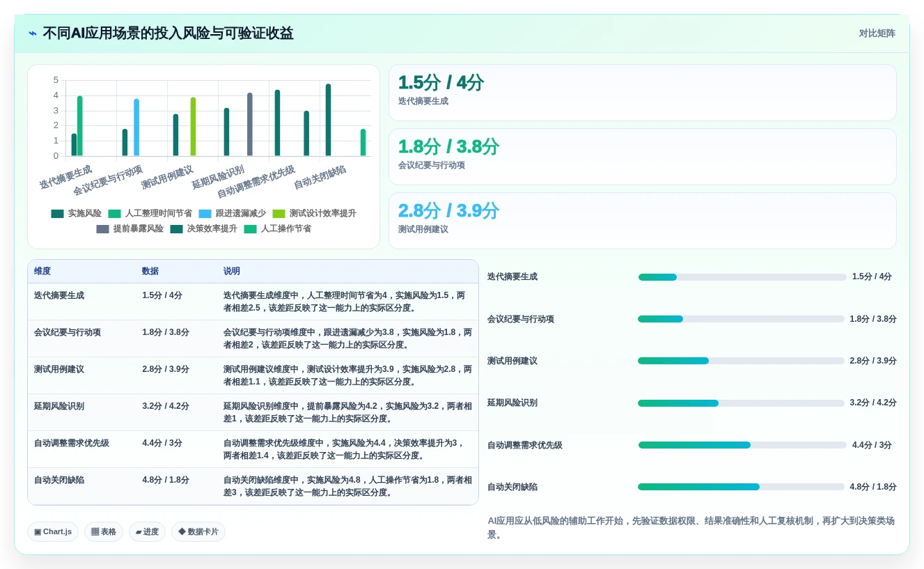Click the 维度 column header
Image resolution: width=924 pixels, height=569 pixels.
42,272
